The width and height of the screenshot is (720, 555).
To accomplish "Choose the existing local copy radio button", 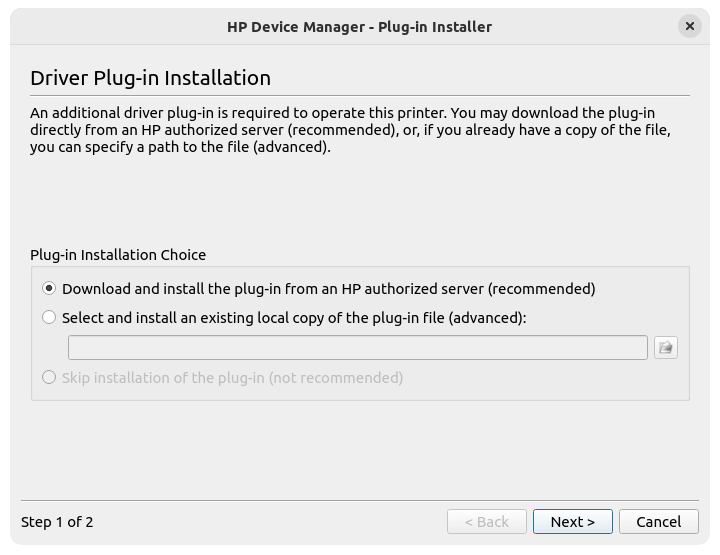I will pos(49,317).
